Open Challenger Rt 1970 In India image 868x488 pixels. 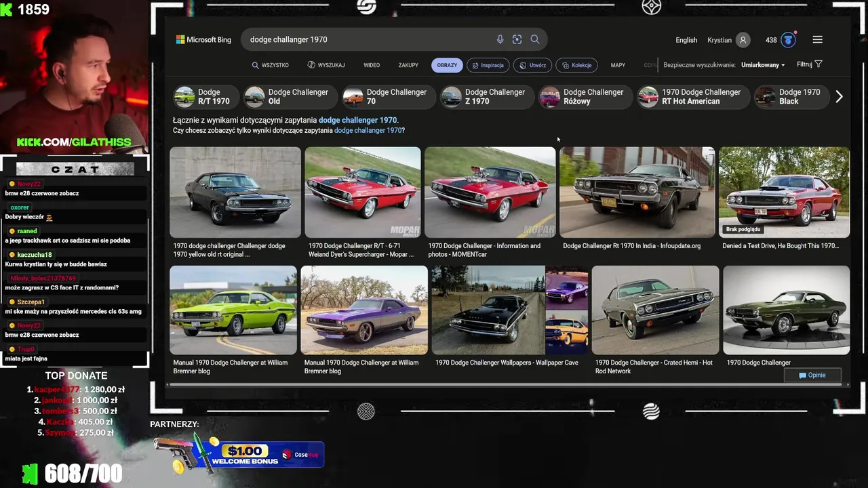tap(637, 192)
